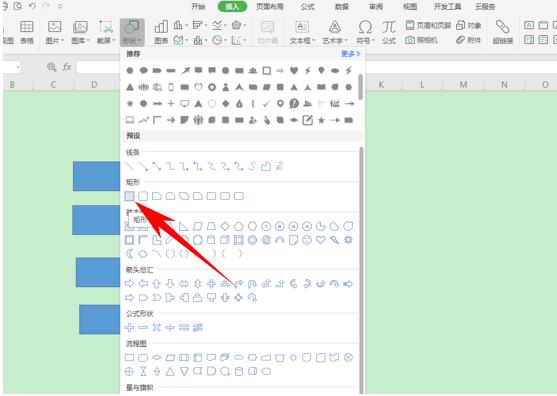Switch to the 公式 Formulas tab

point(307,6)
